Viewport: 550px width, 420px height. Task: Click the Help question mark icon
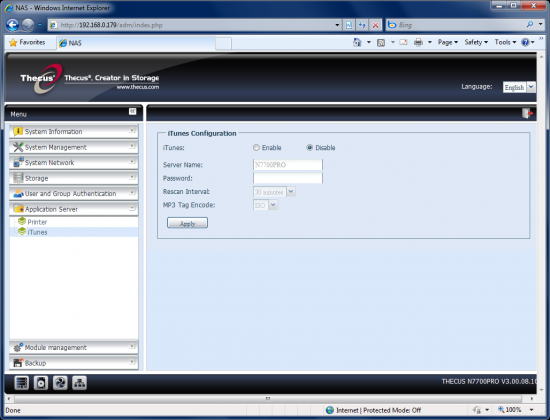tap(525, 42)
